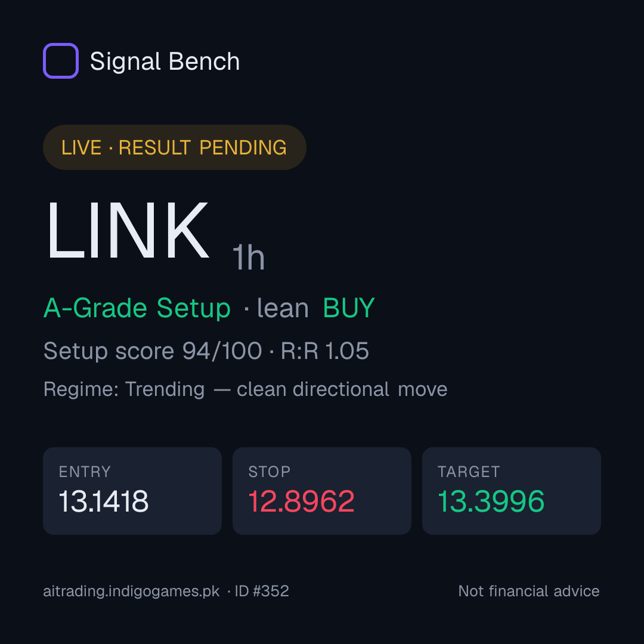Click the entry value 13.1418

point(104,501)
